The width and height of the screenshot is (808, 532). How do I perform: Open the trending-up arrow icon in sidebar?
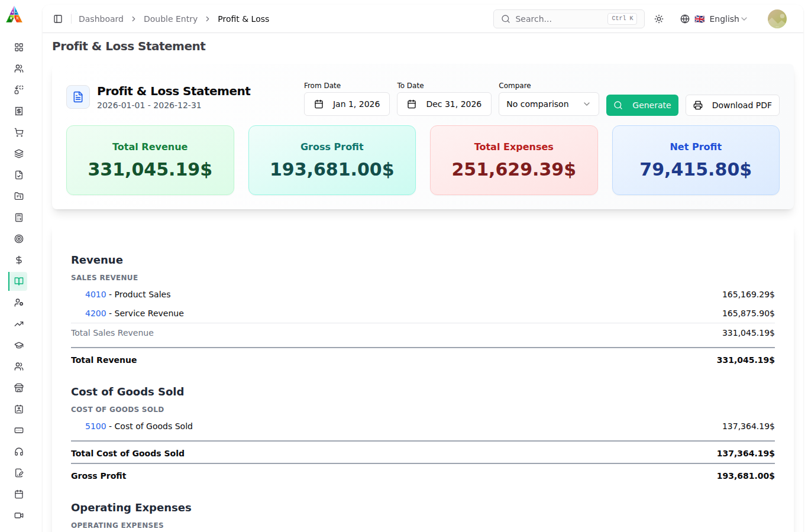click(x=19, y=324)
